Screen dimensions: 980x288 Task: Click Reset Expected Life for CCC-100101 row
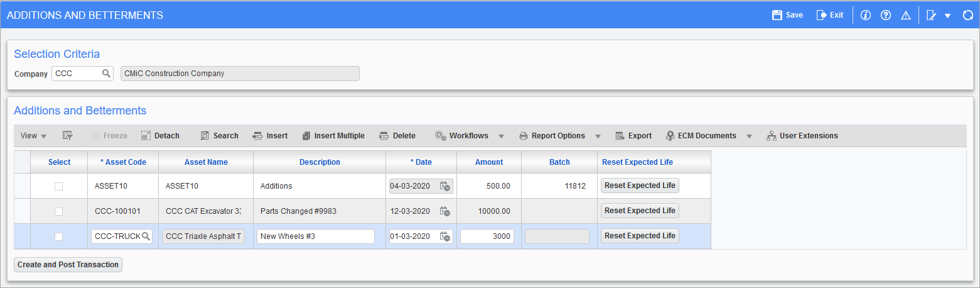(x=640, y=211)
